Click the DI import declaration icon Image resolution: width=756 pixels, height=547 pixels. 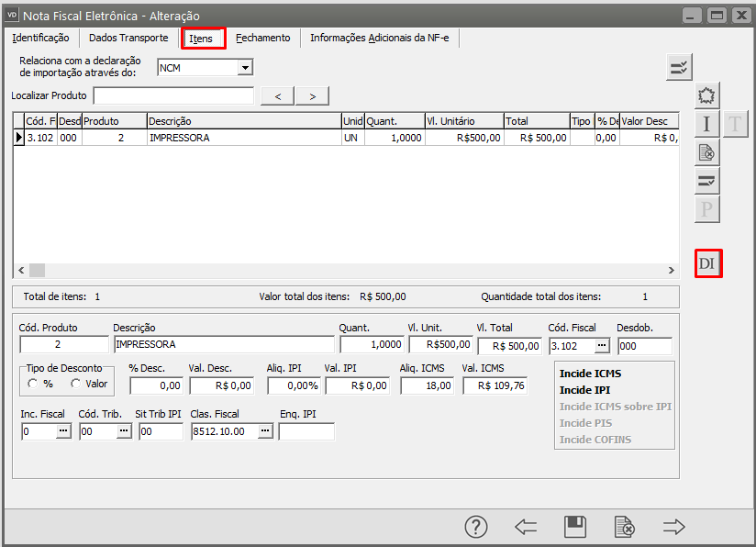707,263
